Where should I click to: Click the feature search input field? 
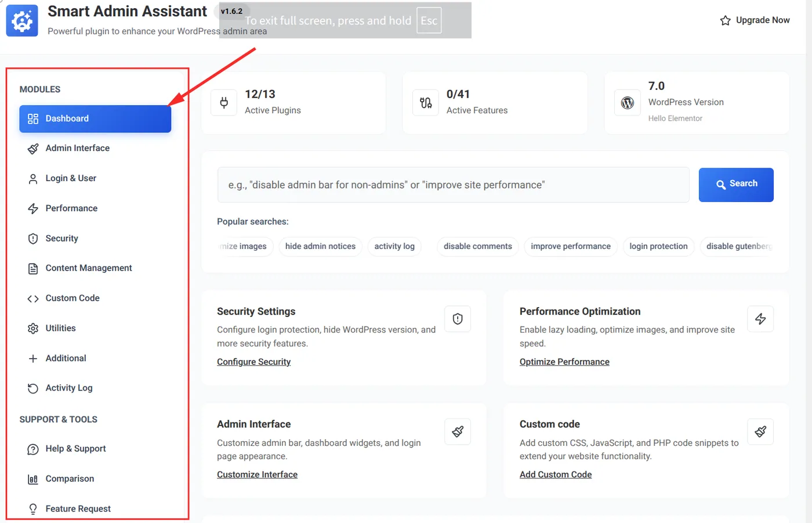coord(453,185)
